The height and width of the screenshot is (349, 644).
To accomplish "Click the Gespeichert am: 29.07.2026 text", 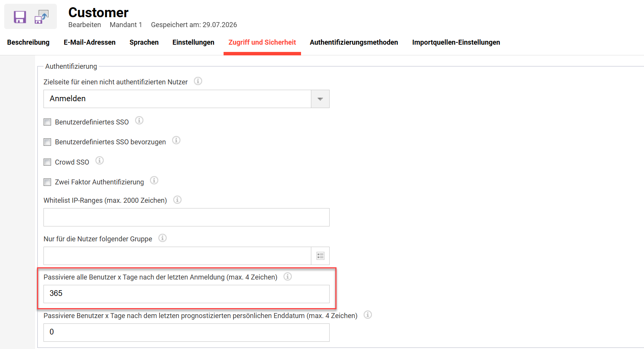I will [194, 25].
